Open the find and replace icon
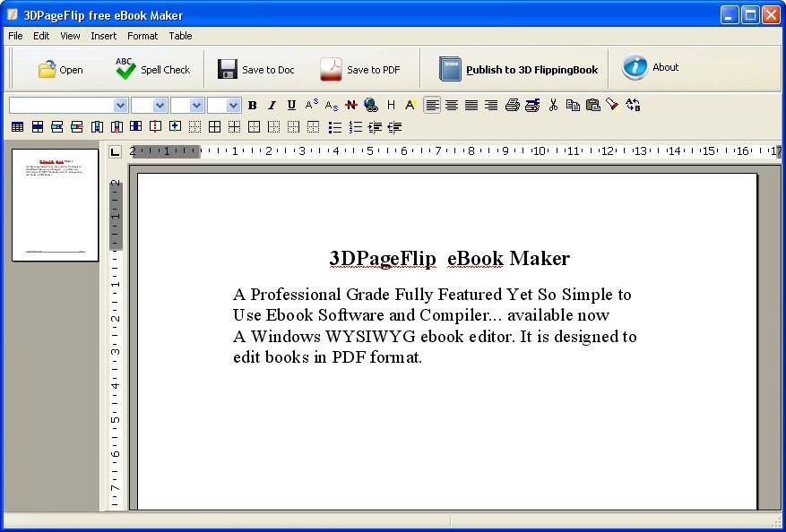The image size is (786, 532). pyautogui.click(x=632, y=105)
